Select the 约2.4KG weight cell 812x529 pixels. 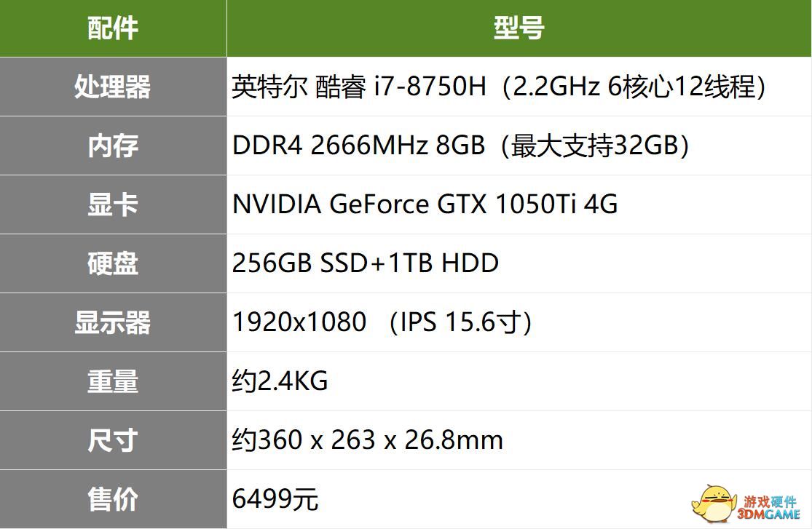pos(519,381)
